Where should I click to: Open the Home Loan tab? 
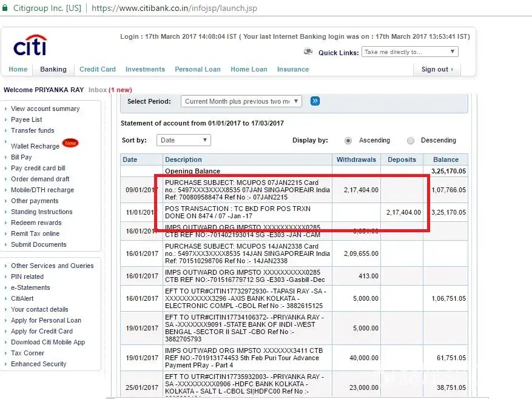click(x=249, y=69)
